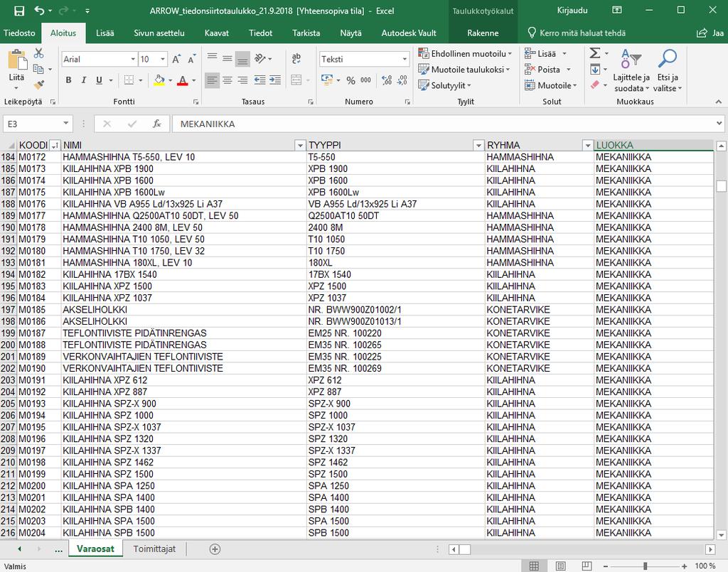Toggle wrap text

pyautogui.click(x=296, y=58)
